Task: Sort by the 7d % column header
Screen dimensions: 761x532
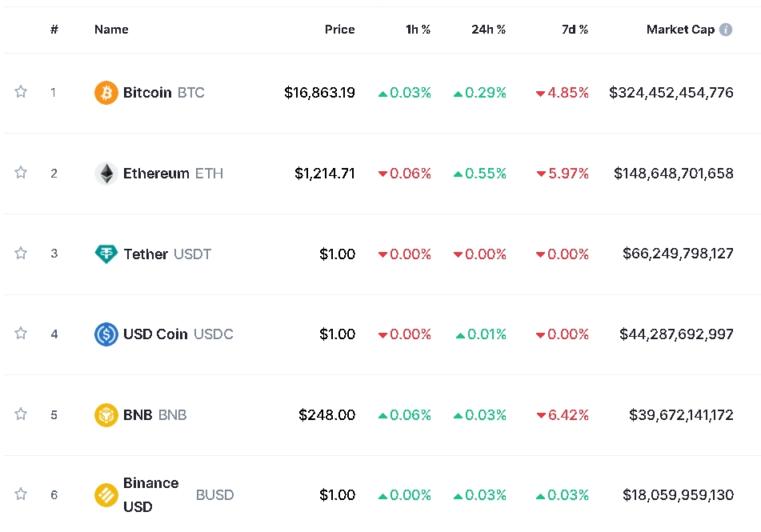Action: coord(575,30)
